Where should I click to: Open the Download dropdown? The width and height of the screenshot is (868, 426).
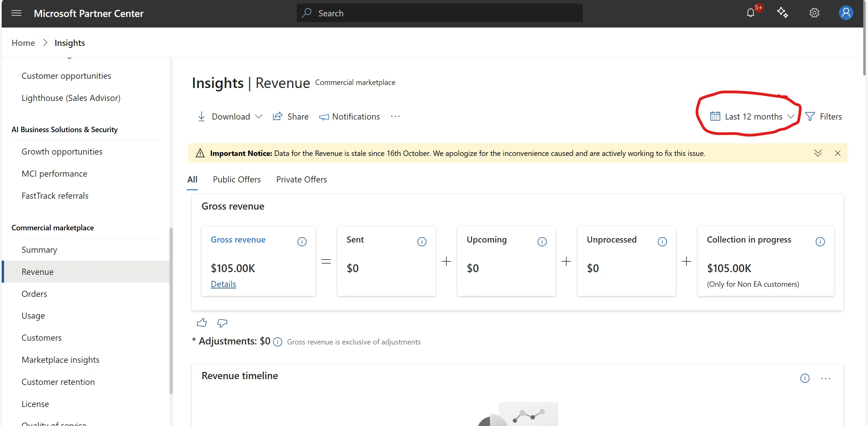[x=230, y=117]
